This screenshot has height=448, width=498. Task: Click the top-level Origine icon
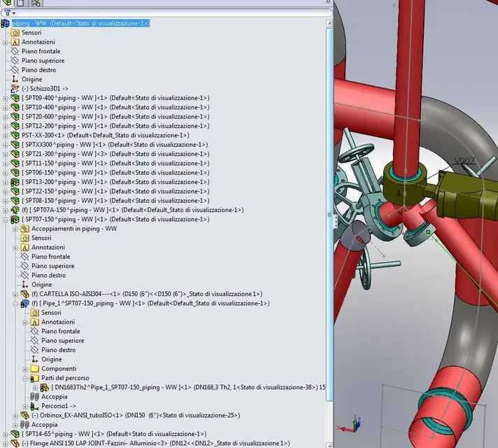[15, 79]
